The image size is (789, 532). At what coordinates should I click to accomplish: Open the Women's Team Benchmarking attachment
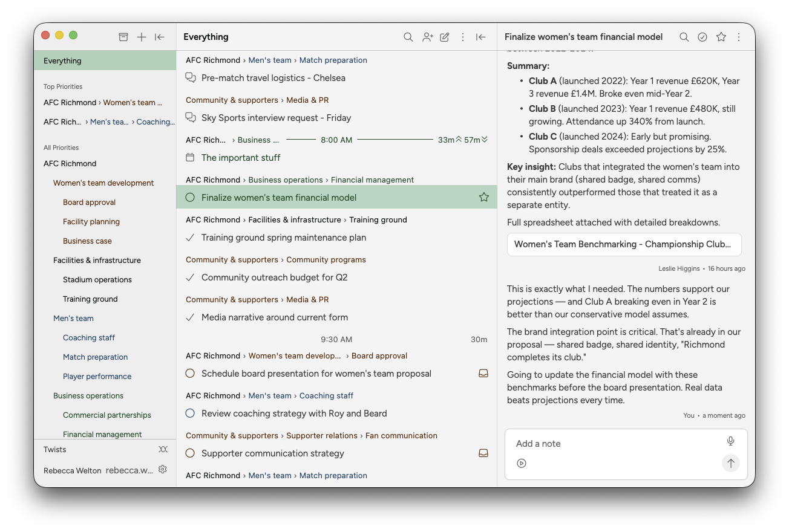point(624,244)
